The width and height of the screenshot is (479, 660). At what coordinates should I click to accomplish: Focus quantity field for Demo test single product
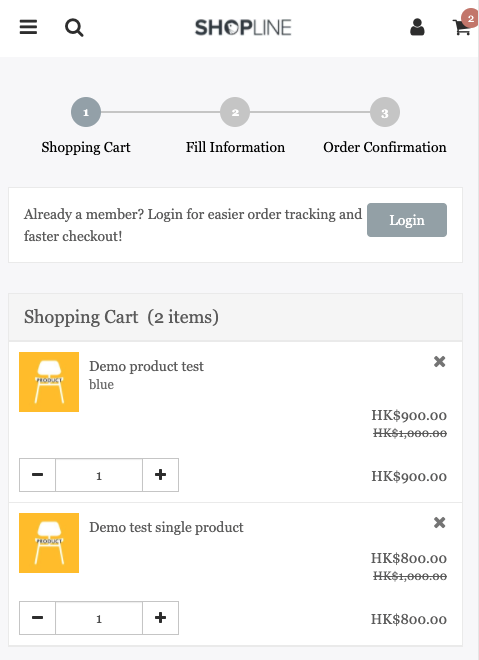99,618
